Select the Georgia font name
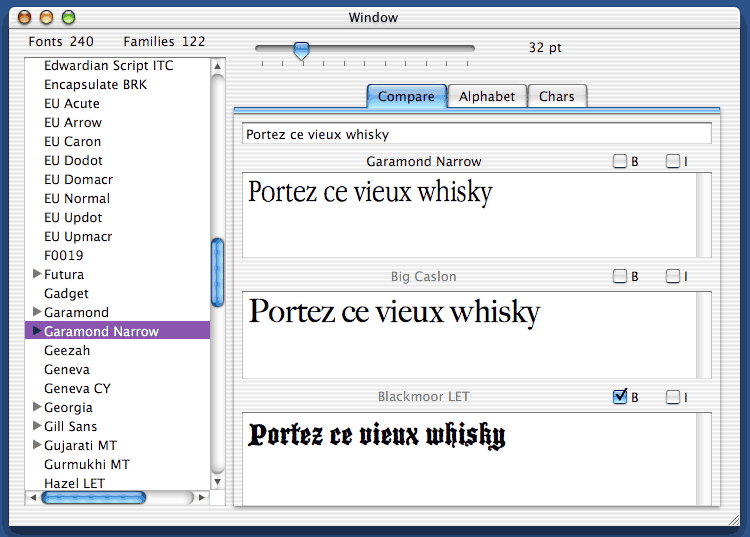 (68, 407)
